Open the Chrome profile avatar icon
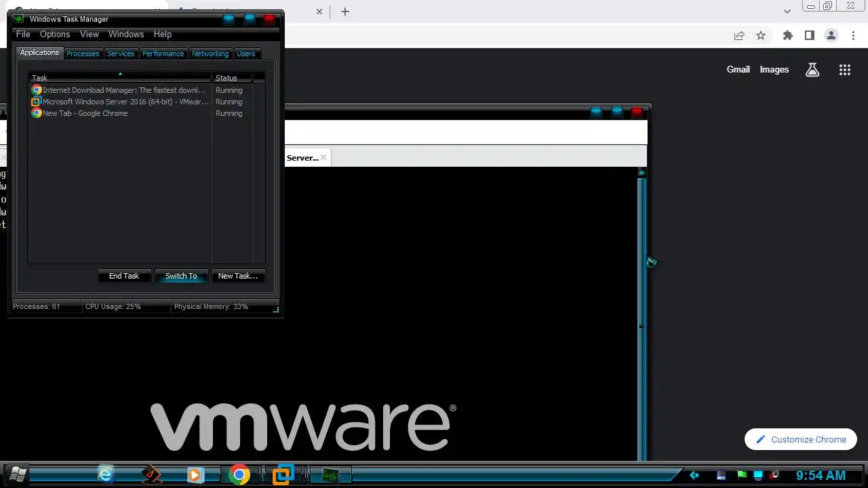 coord(831,35)
